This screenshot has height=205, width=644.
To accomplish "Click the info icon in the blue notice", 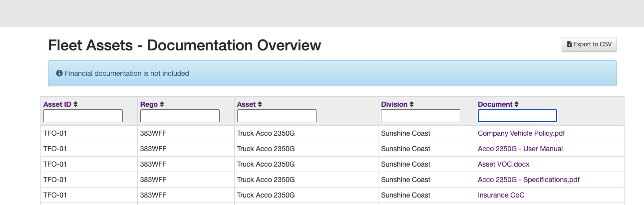I will [x=59, y=73].
